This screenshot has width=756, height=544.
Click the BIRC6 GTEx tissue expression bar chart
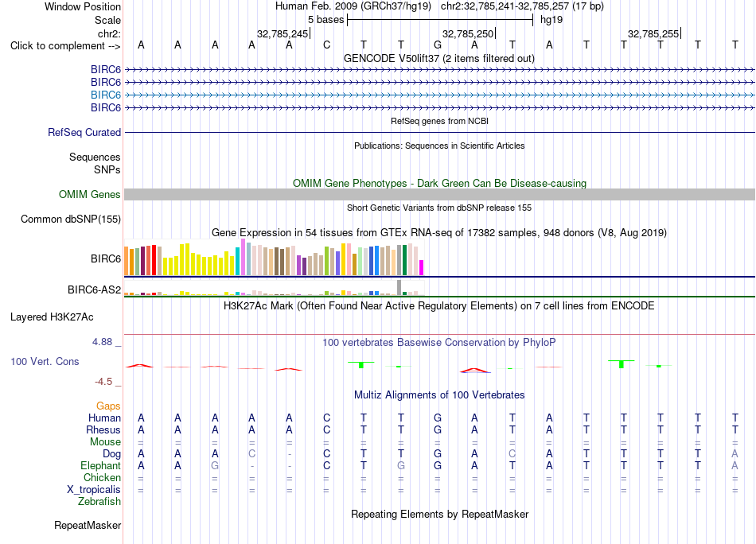274,258
